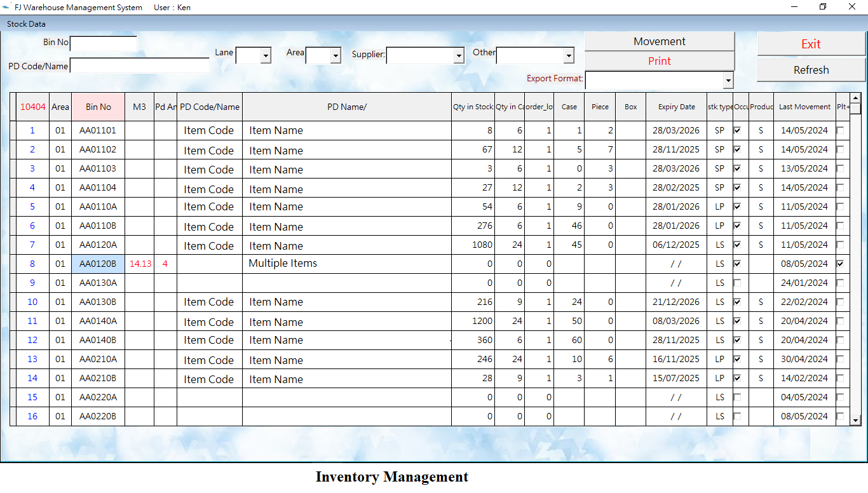Click row number 16

32,416
